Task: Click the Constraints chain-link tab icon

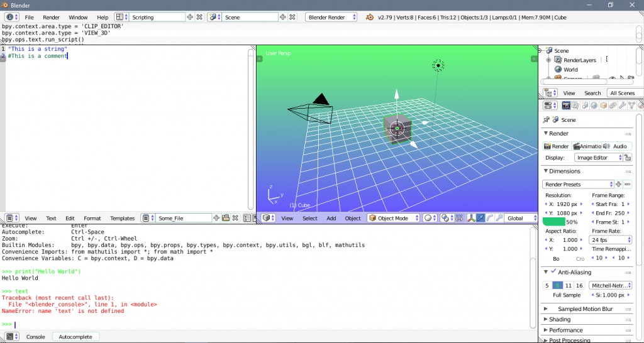Action: point(613,106)
